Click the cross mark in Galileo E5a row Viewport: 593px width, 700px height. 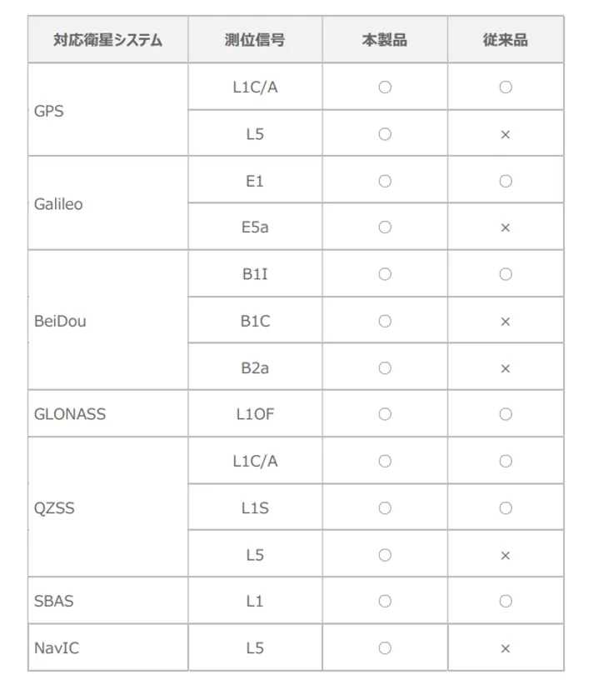tap(506, 227)
